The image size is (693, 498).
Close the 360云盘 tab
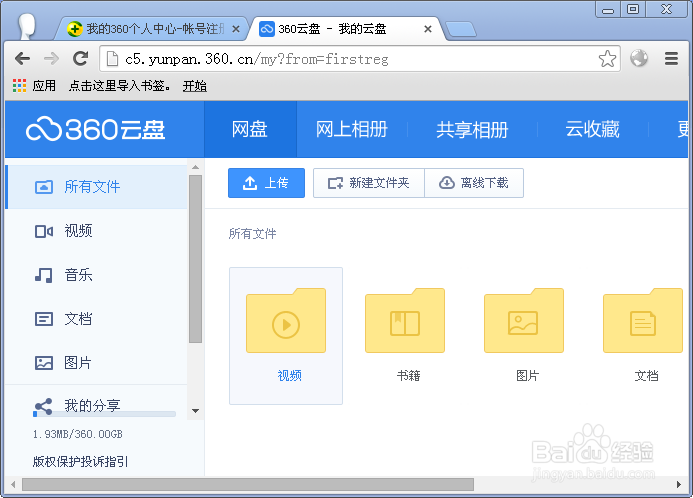(x=428, y=29)
